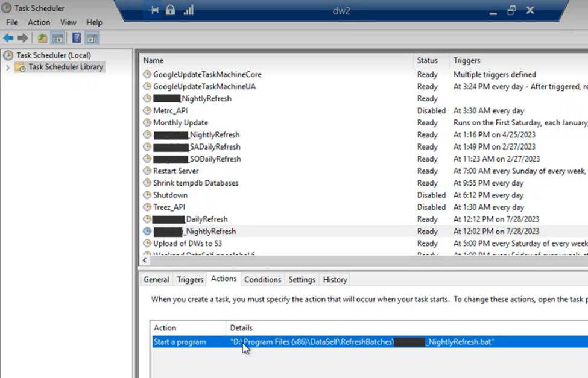Click the signal strength icon on session bar
Viewport: 588px width, 378px height.
click(x=188, y=10)
